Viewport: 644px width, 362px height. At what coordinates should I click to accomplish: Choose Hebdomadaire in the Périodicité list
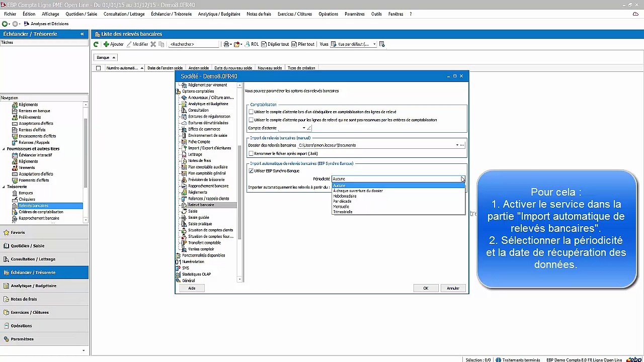coord(398,196)
